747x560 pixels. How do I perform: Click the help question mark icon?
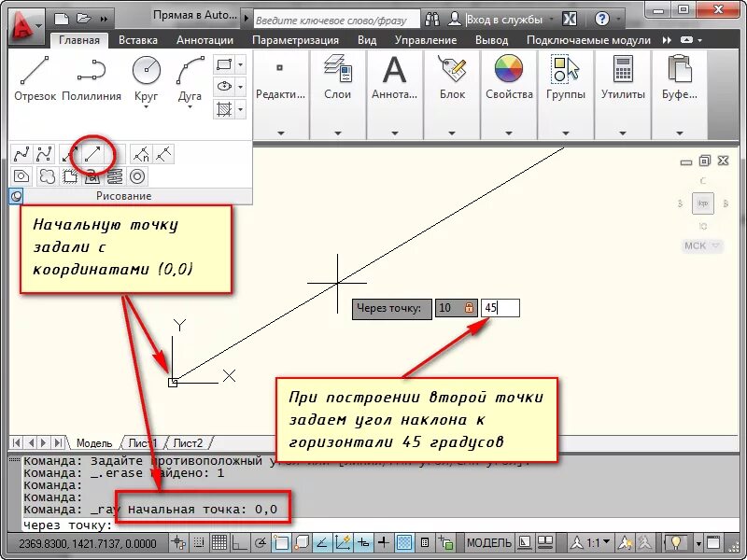tap(602, 19)
